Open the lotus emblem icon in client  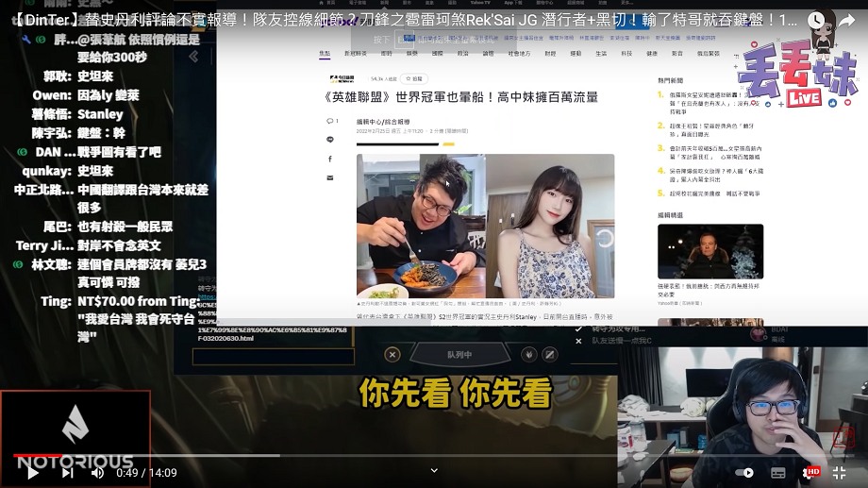[x=528, y=355]
